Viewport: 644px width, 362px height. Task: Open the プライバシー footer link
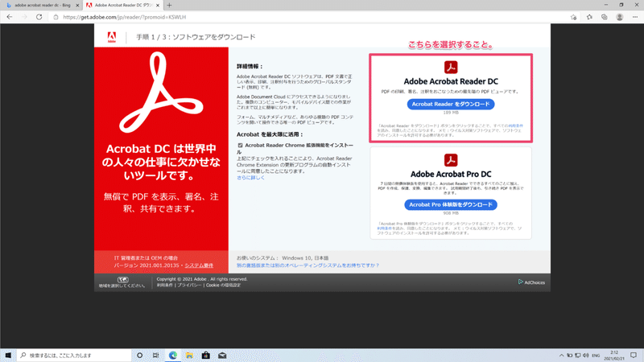pyautogui.click(x=189, y=285)
